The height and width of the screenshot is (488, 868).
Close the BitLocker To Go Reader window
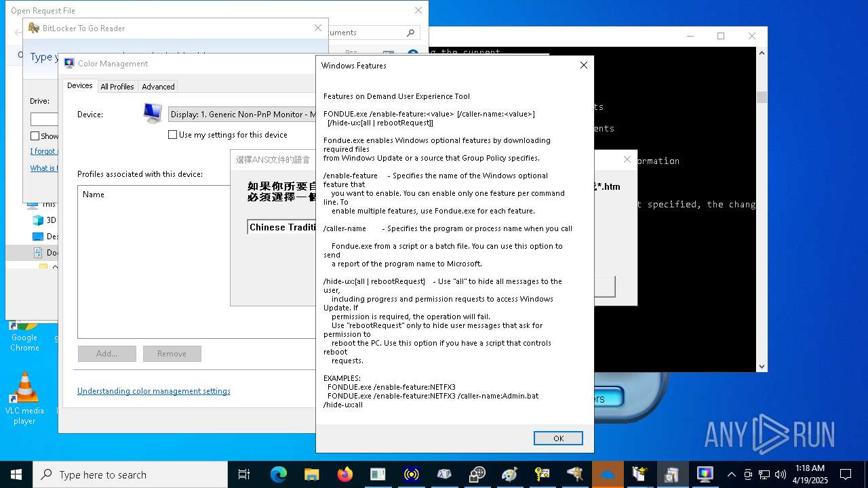[x=317, y=28]
